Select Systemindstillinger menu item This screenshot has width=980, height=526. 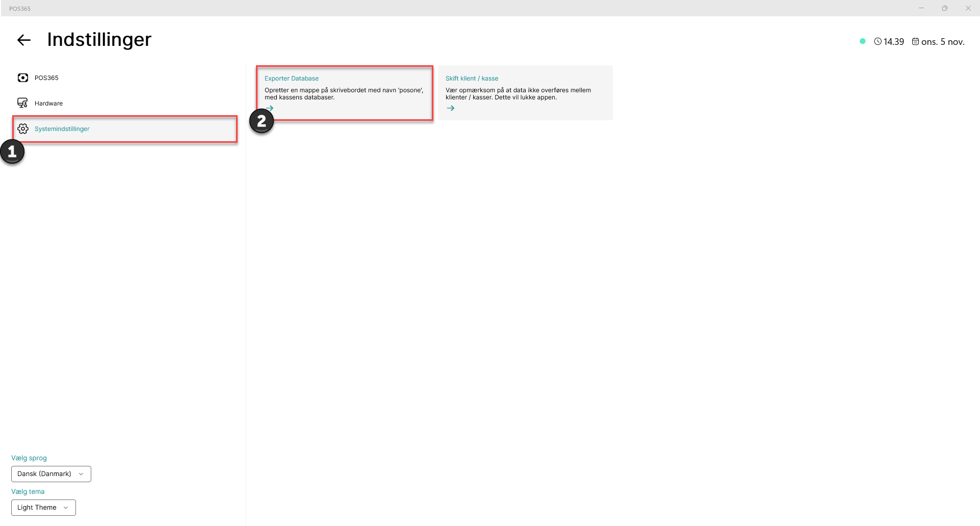click(125, 129)
